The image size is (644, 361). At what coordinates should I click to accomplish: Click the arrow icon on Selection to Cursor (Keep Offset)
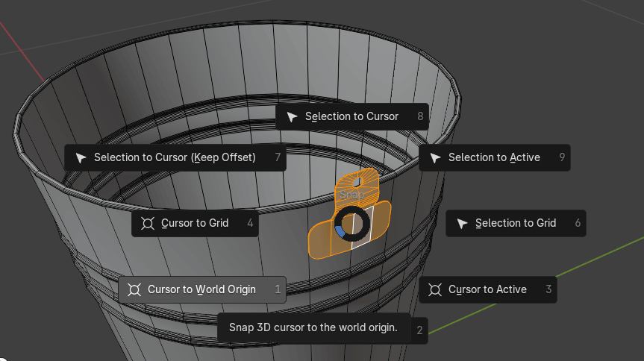81,157
